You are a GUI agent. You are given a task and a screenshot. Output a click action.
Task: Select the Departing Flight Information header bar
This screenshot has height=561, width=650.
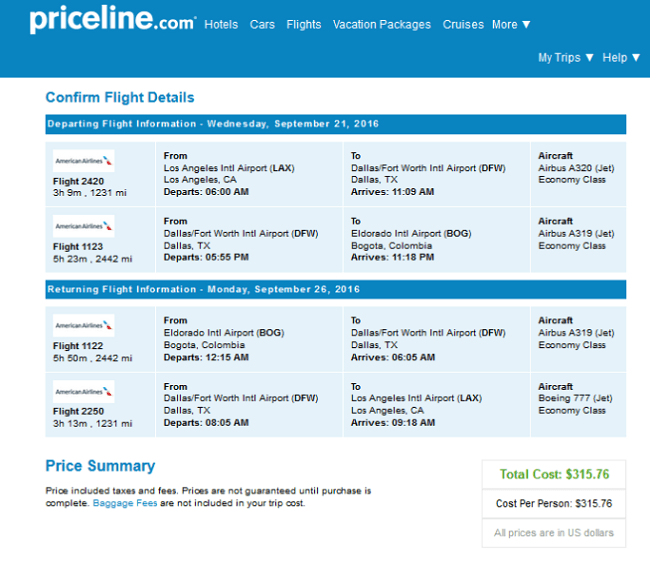(x=336, y=124)
